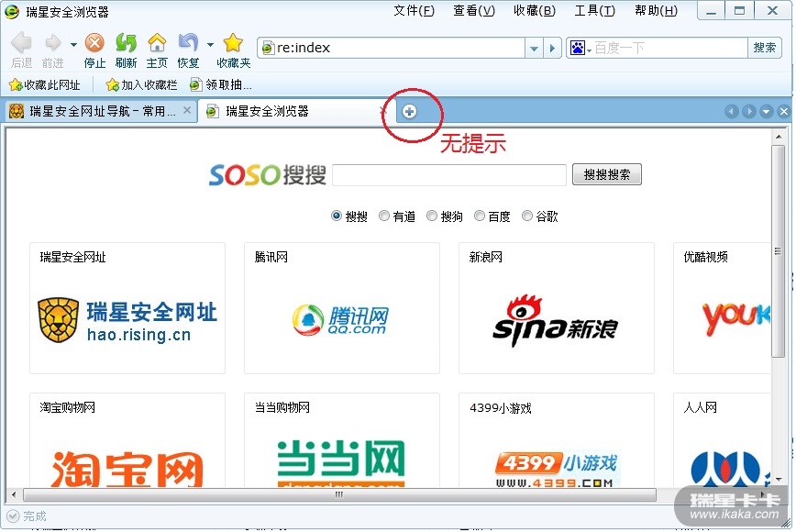Expand the address bar history dropdown
Viewport: 796px width, 532px height.
[534, 49]
